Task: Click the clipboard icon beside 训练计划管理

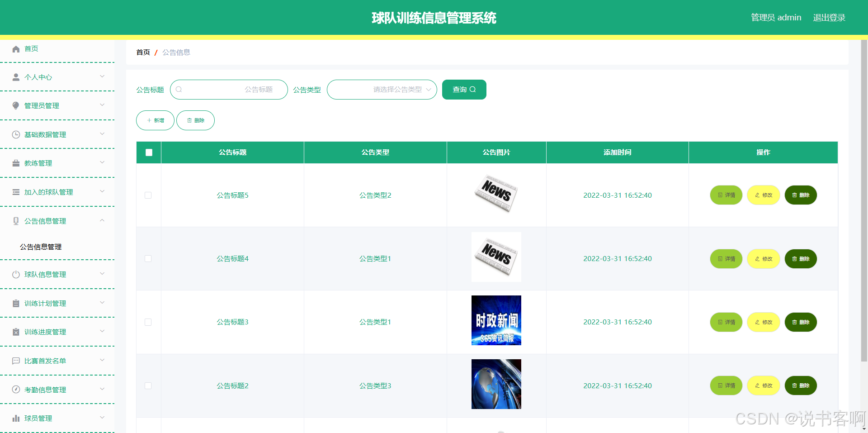Action: click(16, 303)
